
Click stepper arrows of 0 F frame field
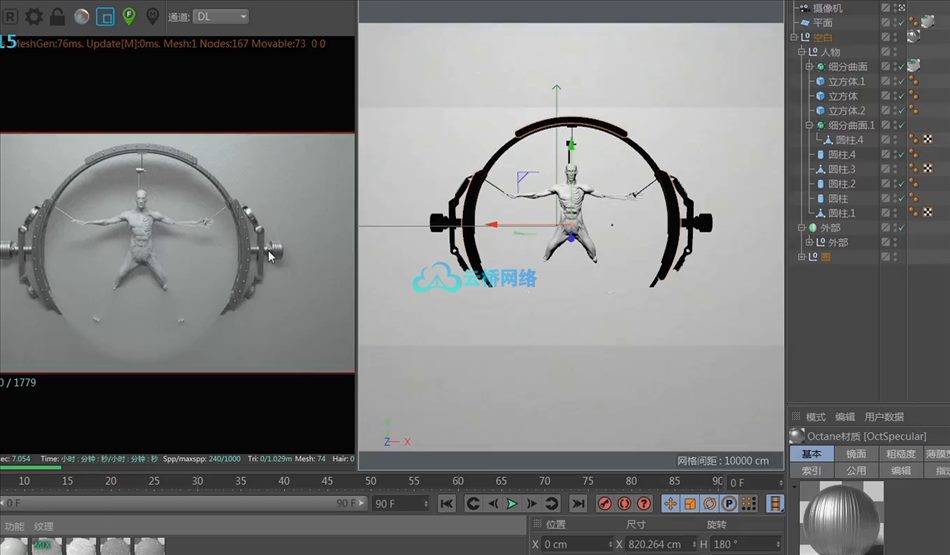click(780, 483)
